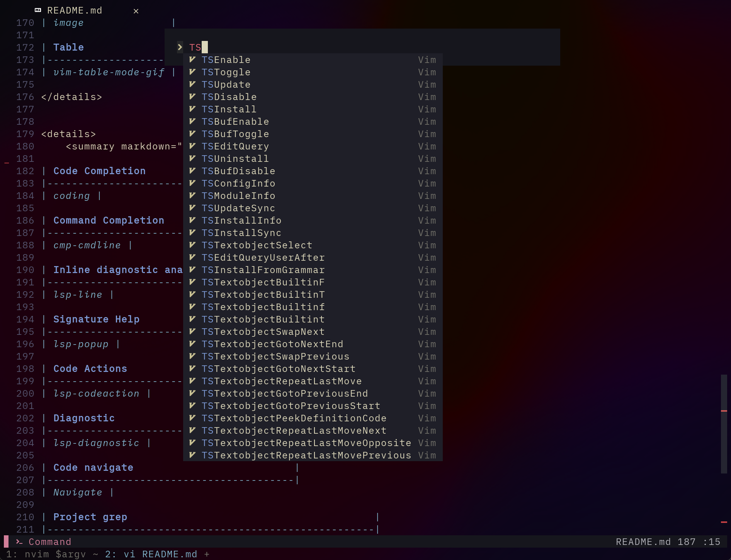Image resolution: width=731 pixels, height=560 pixels.
Task: Select TSTextobjectRepeatLastMoveNext entry
Action: click(x=313, y=431)
